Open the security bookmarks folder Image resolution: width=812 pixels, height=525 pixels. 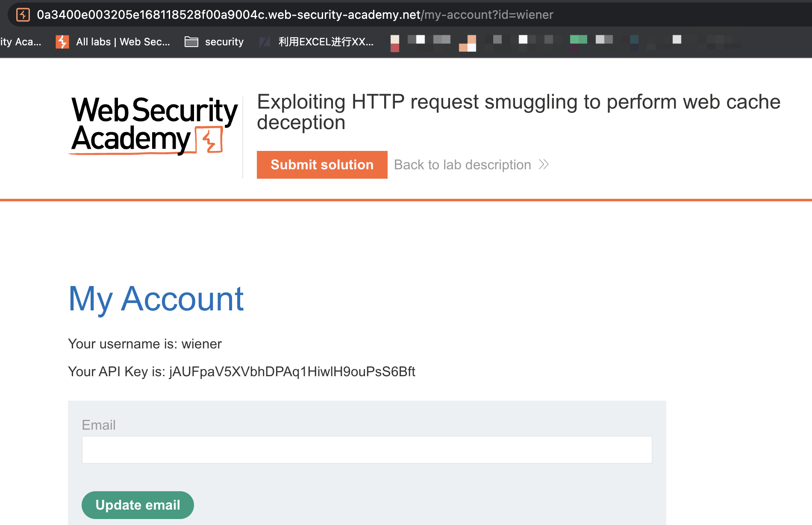tap(214, 42)
